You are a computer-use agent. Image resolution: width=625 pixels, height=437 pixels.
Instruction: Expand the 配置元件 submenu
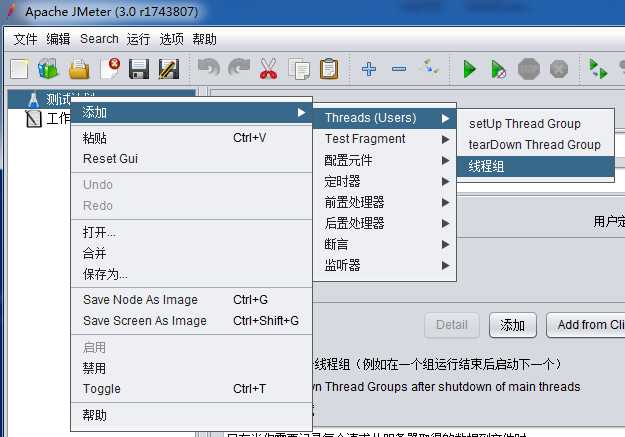point(385,160)
